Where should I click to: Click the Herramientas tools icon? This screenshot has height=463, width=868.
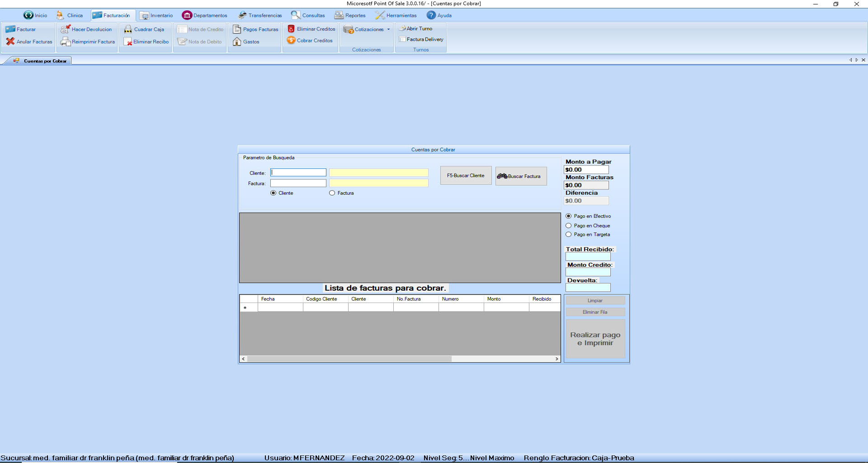click(379, 15)
